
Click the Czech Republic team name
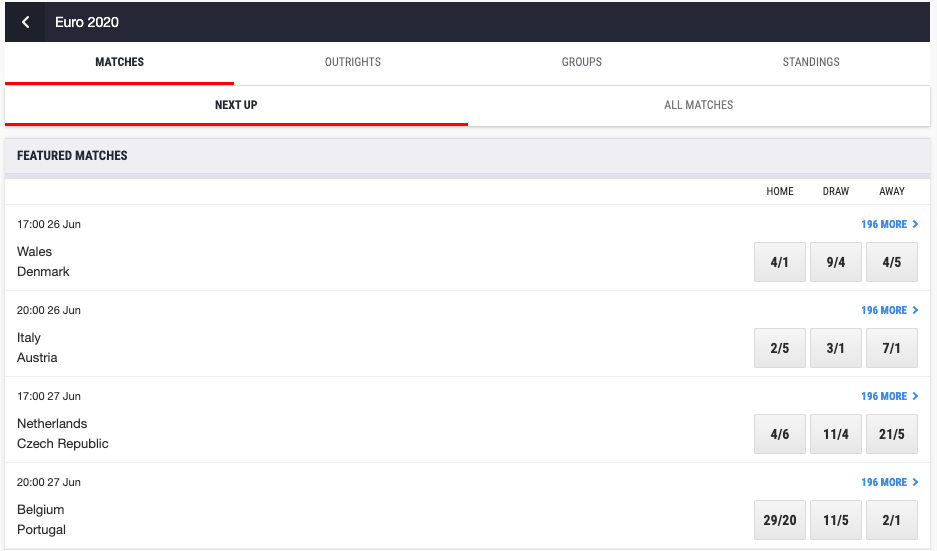click(63, 444)
